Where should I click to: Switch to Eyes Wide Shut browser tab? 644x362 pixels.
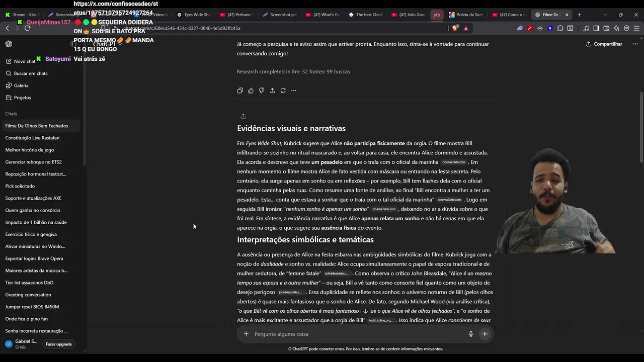pos(195,15)
